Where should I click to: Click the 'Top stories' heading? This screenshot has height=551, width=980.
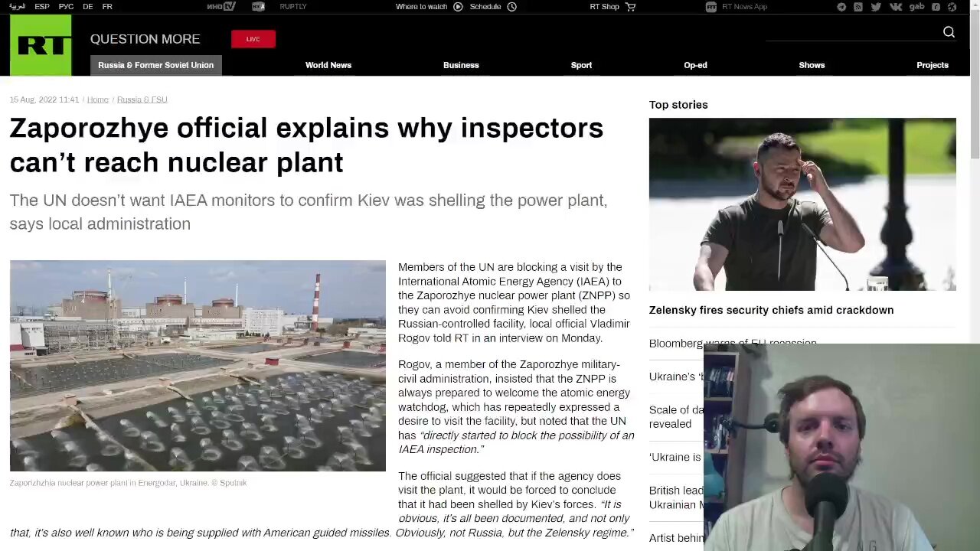(678, 105)
